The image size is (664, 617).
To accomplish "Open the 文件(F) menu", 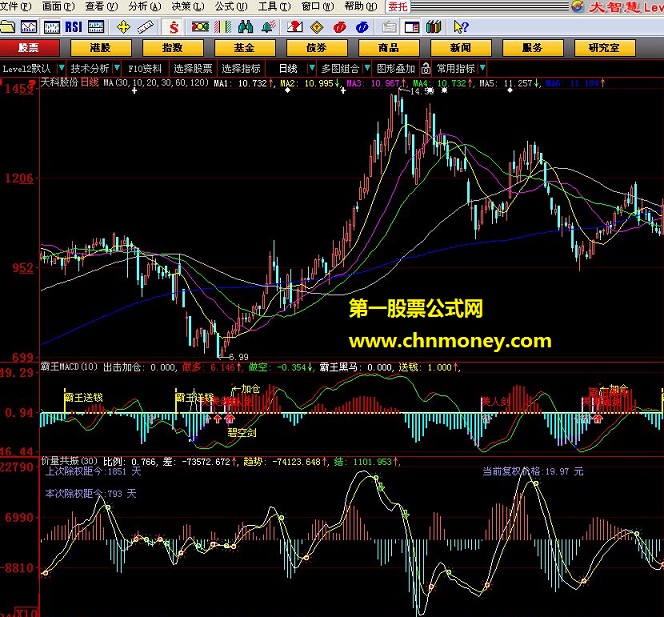I will (x=16, y=6).
